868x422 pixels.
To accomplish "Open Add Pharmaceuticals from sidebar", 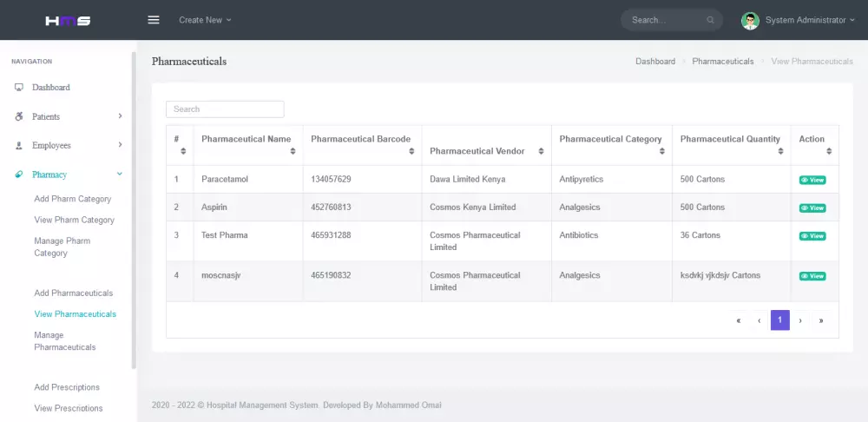I will coord(74,293).
